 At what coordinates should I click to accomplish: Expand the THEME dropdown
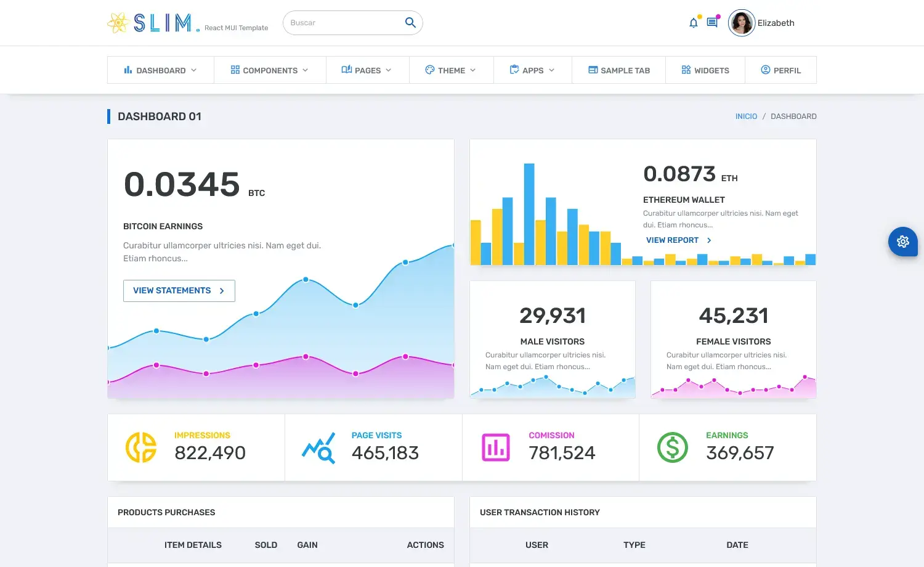pyautogui.click(x=451, y=70)
